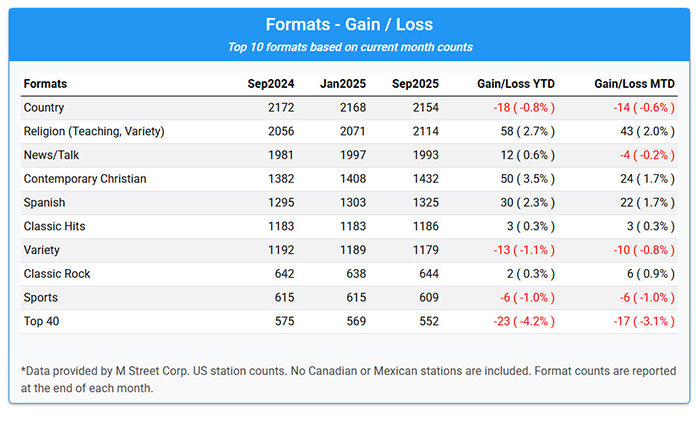This screenshot has width=698, height=426.
Task: Select the Classic Rock format name
Action: point(56,275)
